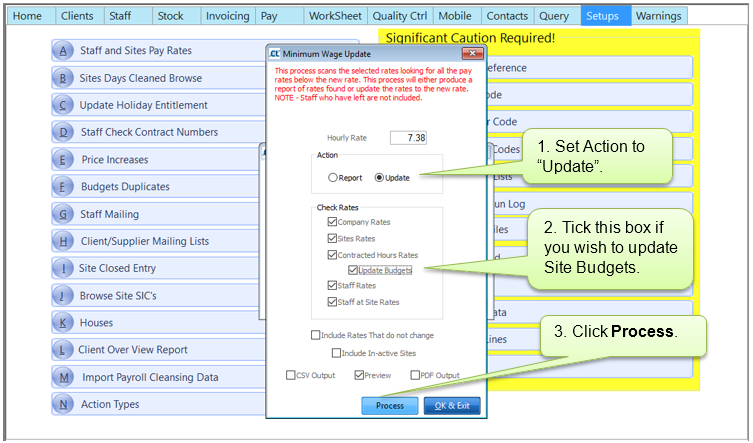Open the Invoicing tab

click(x=225, y=16)
